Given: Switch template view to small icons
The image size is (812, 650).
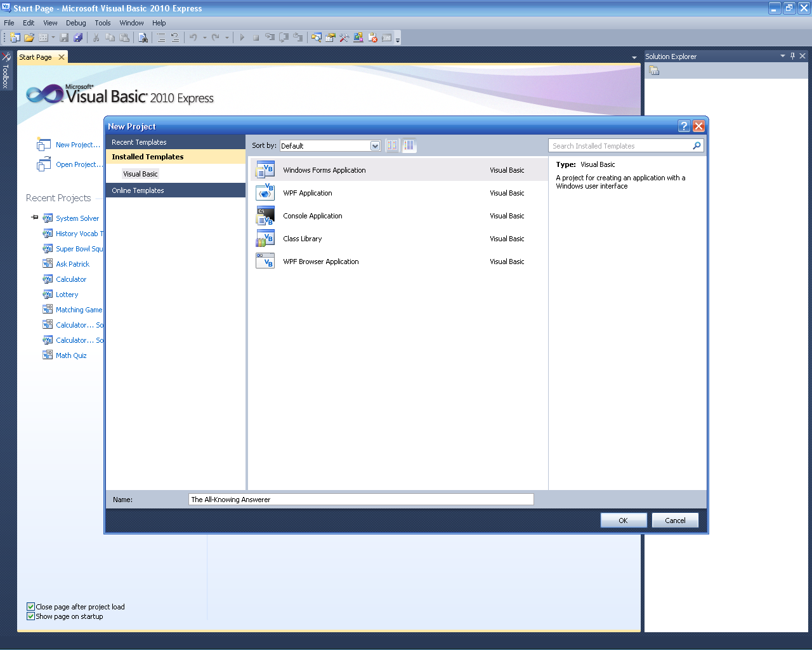Looking at the screenshot, I should (393, 145).
